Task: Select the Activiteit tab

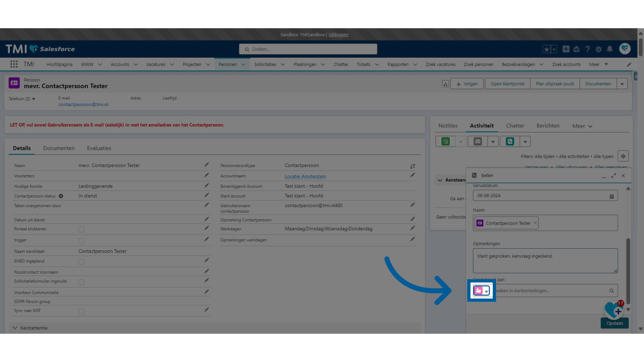Action: click(481, 126)
